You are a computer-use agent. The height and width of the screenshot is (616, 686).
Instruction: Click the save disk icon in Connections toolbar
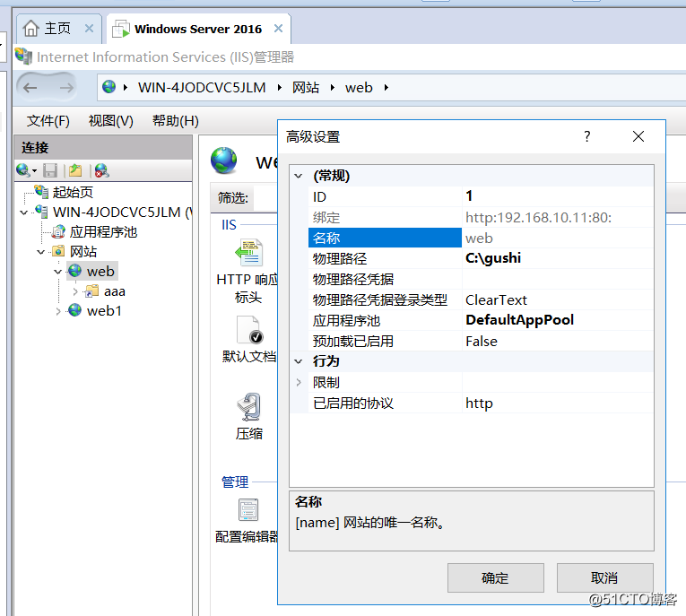point(50,170)
